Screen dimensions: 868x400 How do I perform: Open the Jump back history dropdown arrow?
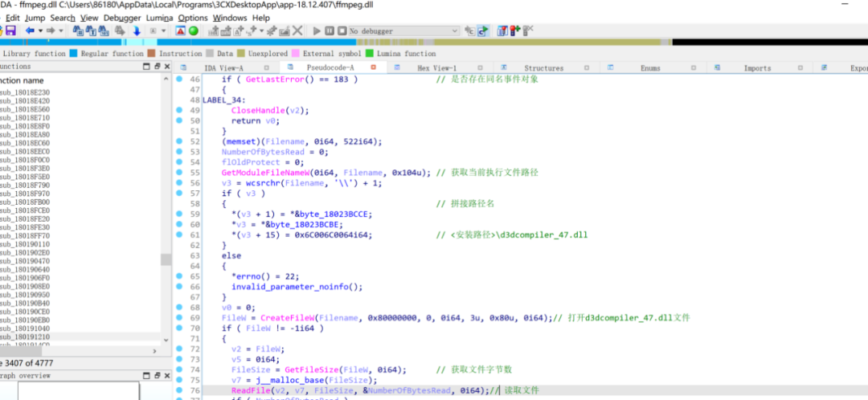coord(39,31)
